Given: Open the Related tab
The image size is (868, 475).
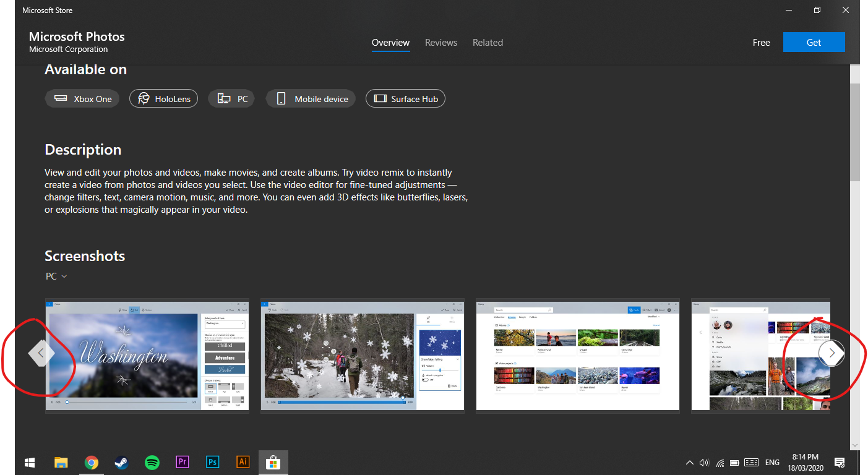Looking at the screenshot, I should pyautogui.click(x=488, y=43).
